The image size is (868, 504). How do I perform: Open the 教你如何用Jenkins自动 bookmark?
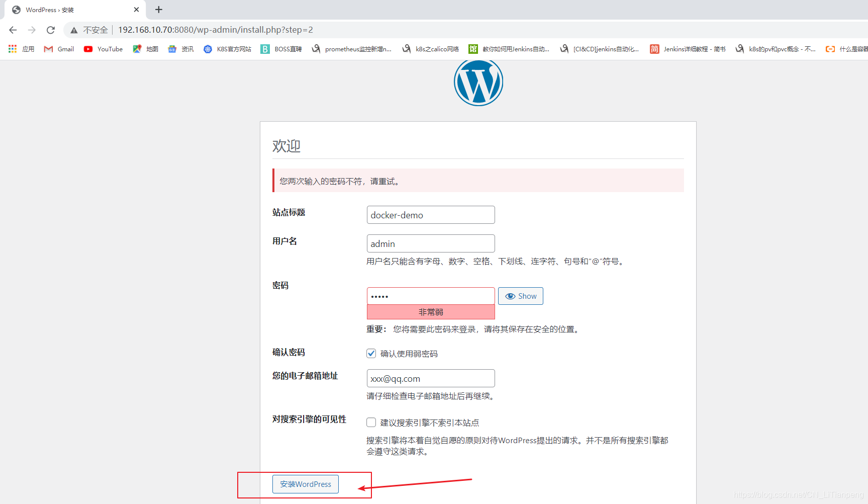point(509,49)
